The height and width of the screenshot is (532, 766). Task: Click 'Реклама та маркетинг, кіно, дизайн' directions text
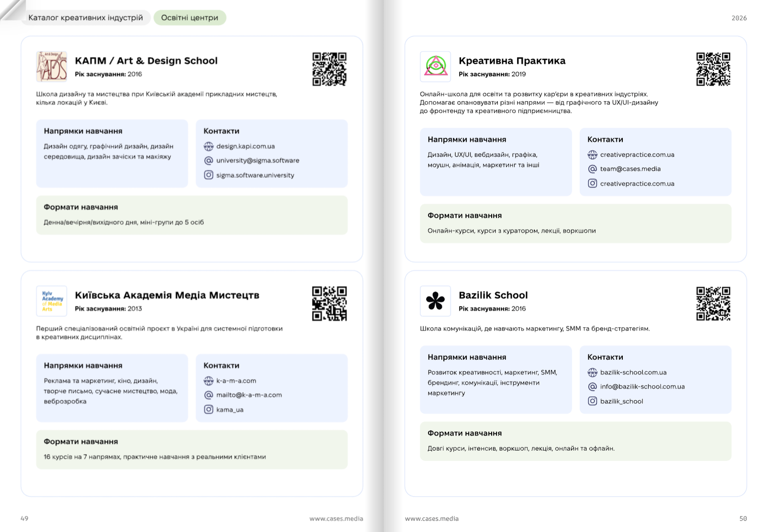click(111, 391)
